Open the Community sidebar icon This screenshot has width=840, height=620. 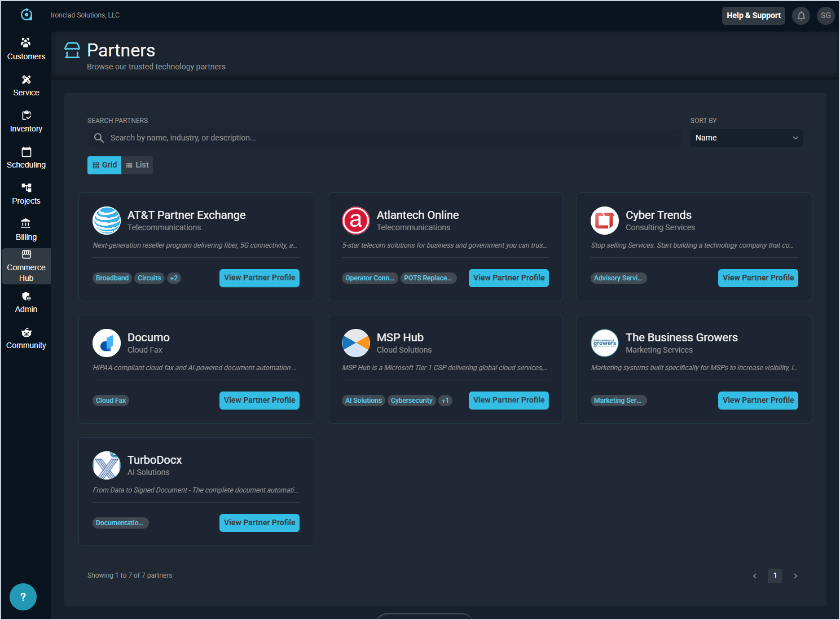coord(26,332)
